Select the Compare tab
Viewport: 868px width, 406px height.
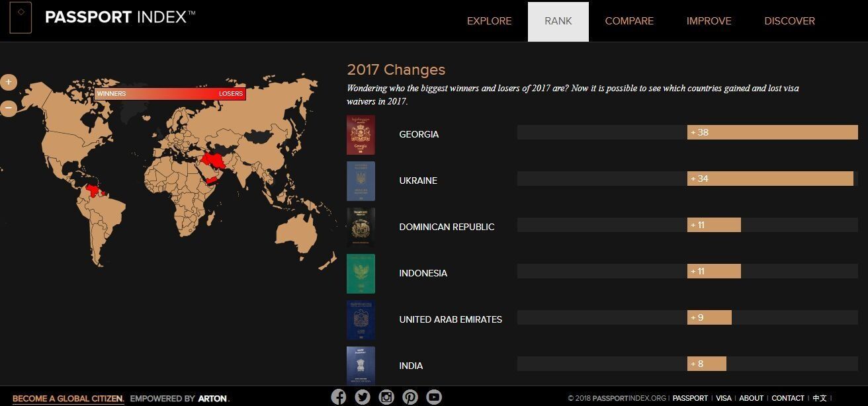(629, 21)
